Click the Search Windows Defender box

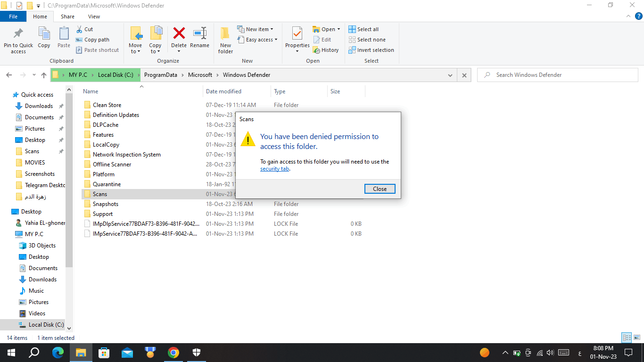click(559, 75)
